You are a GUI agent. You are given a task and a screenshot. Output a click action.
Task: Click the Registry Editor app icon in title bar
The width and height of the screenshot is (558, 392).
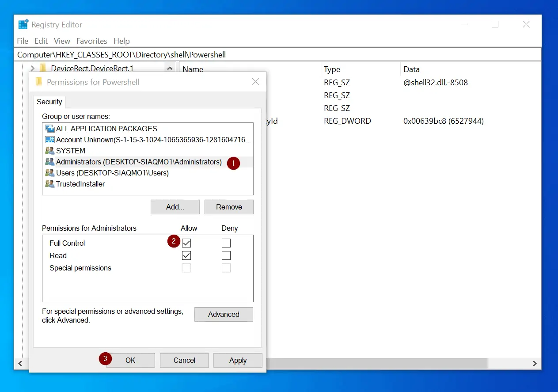(23, 25)
